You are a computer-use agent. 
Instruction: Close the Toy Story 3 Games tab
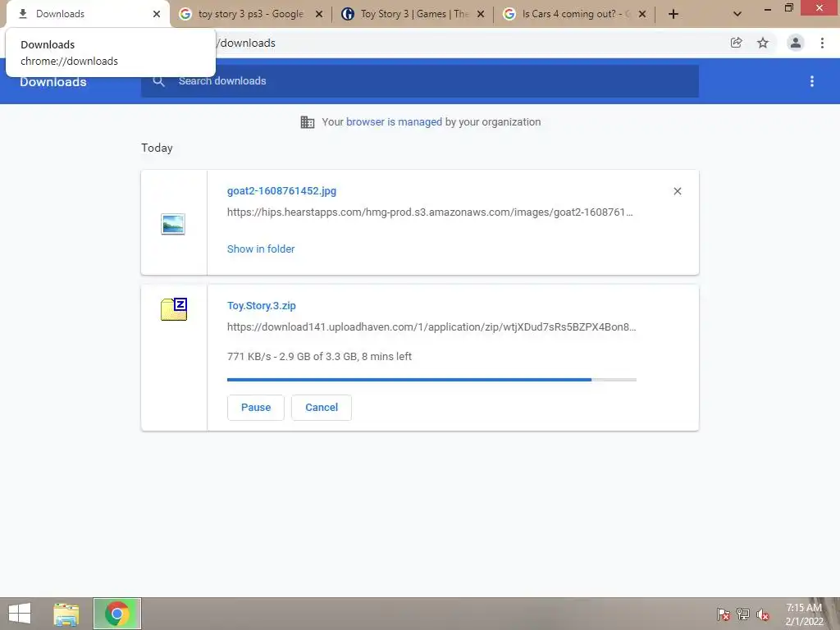(481, 14)
